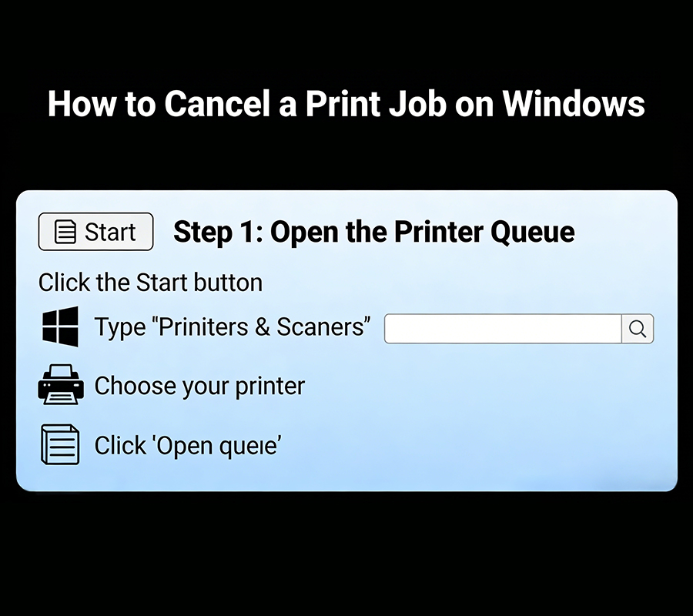
Task: Choose the "Choose your printer" line
Action: tap(199, 386)
